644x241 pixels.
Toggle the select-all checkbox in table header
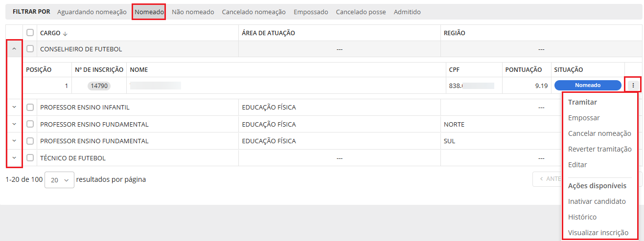tap(30, 33)
